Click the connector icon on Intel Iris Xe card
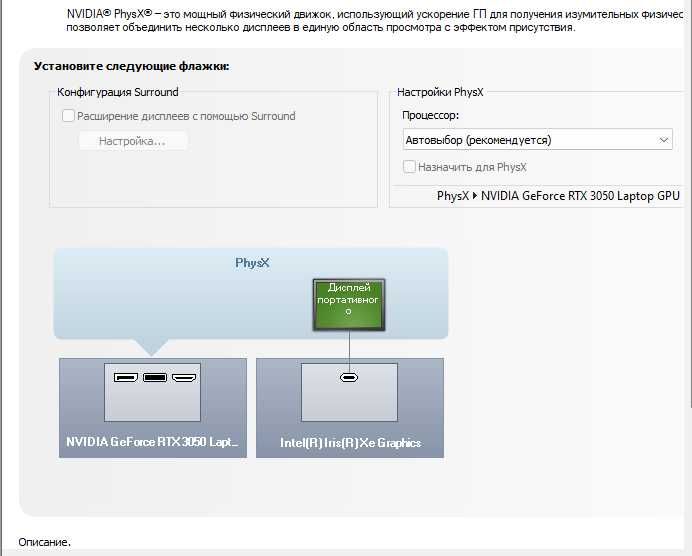 [x=349, y=378]
